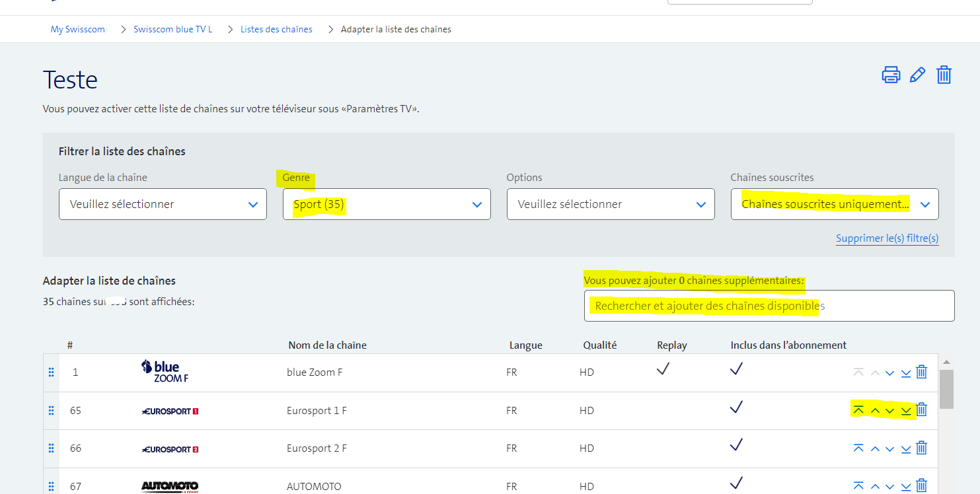
Task: Expand the Chaînes souscrites dropdown
Action: click(x=835, y=204)
